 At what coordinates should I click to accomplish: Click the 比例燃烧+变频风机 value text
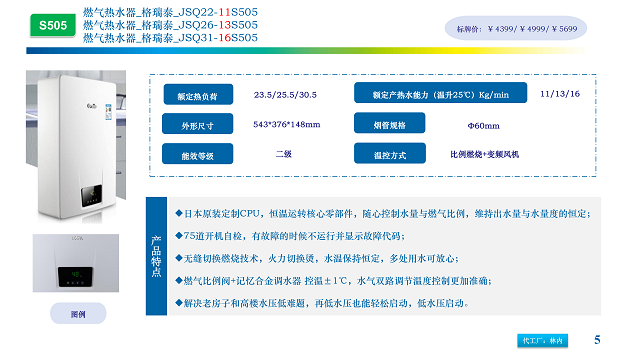coord(484,154)
